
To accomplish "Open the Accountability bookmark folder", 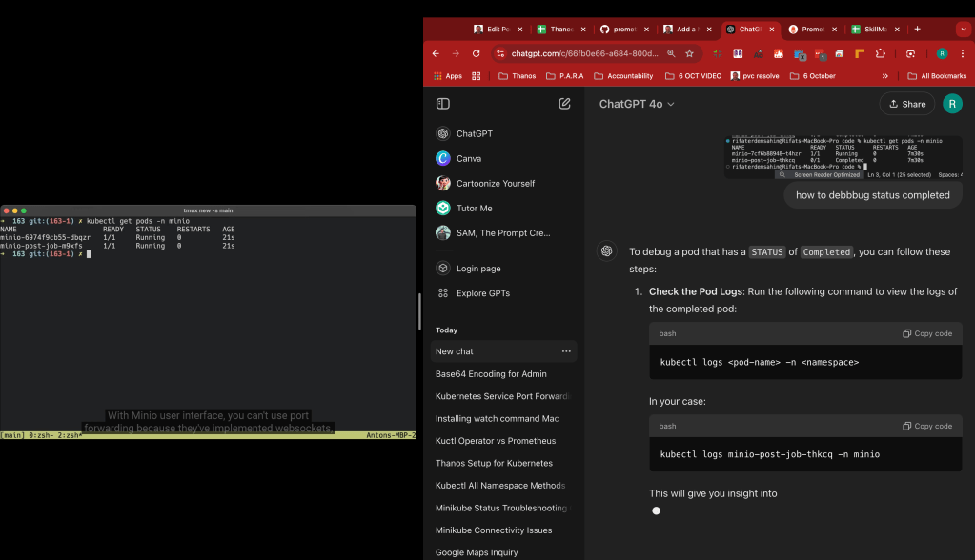I will 623,76.
